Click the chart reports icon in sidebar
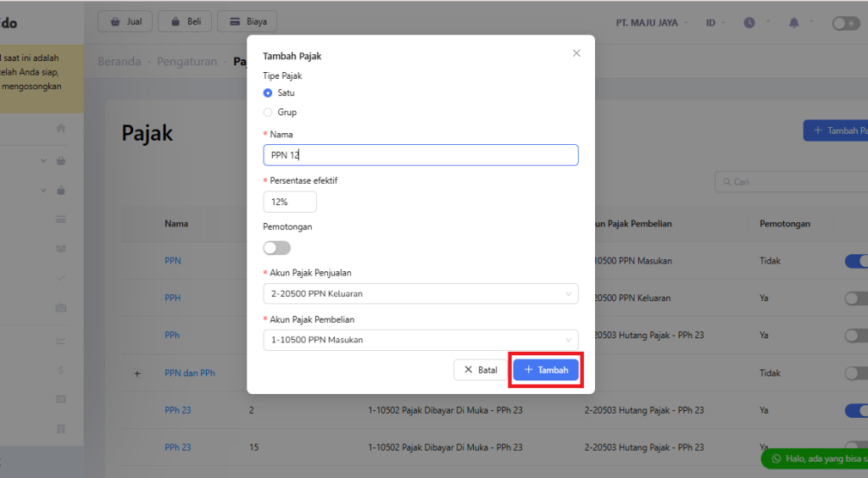Image resolution: width=868 pixels, height=478 pixels. tap(61, 340)
